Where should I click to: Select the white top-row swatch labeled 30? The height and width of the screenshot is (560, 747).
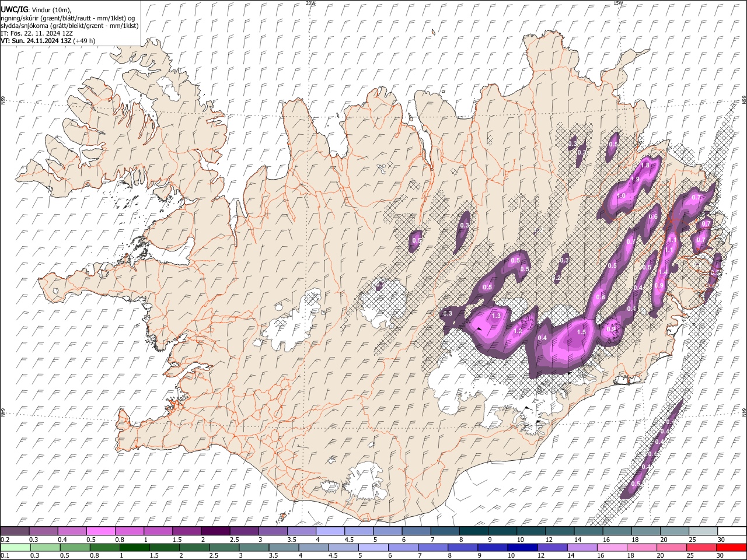pyautogui.click(x=732, y=531)
